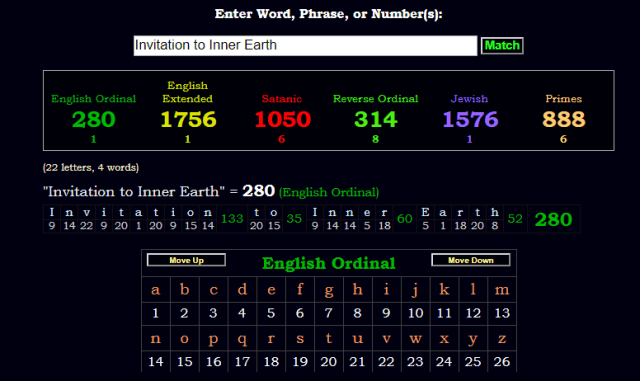Click the Primes cipher label
Screen dimensions: 640x381
coord(564,99)
